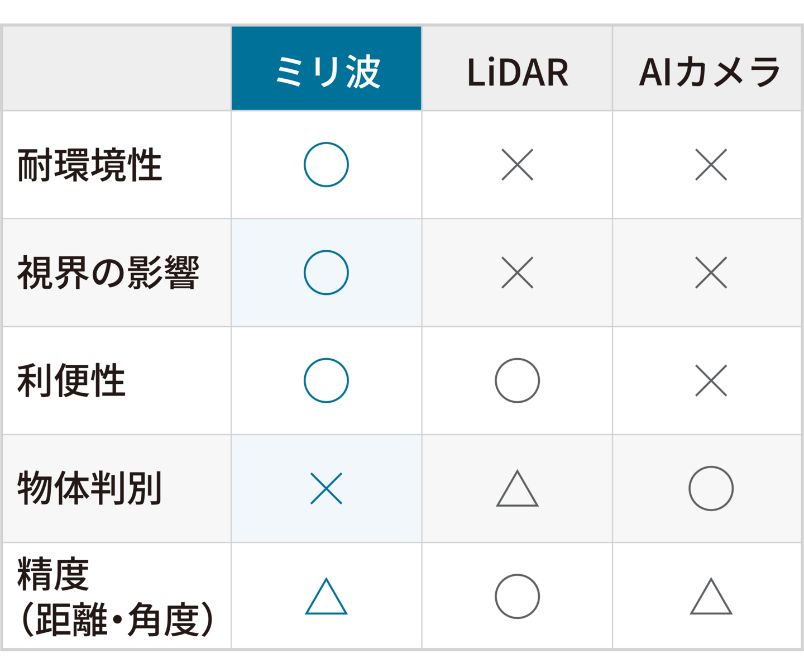Click the triangle icon for AIカメラ 精度
This screenshot has height=672, width=804.
click(711, 597)
